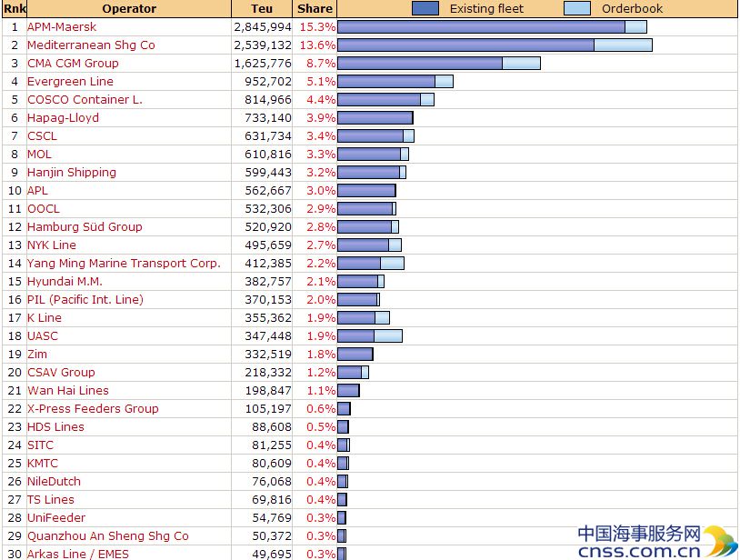Open the HDS Lines link
The height and width of the screenshot is (560, 740).
[55, 427]
